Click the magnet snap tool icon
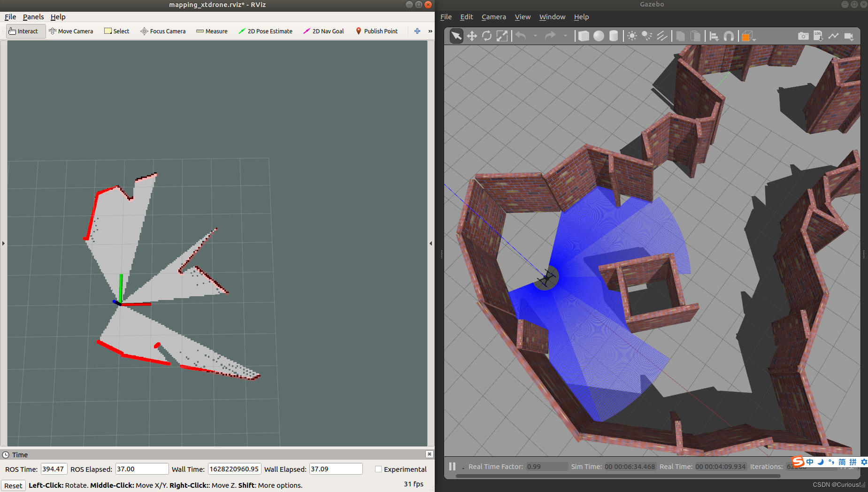The height and width of the screenshot is (492, 868). tap(729, 36)
